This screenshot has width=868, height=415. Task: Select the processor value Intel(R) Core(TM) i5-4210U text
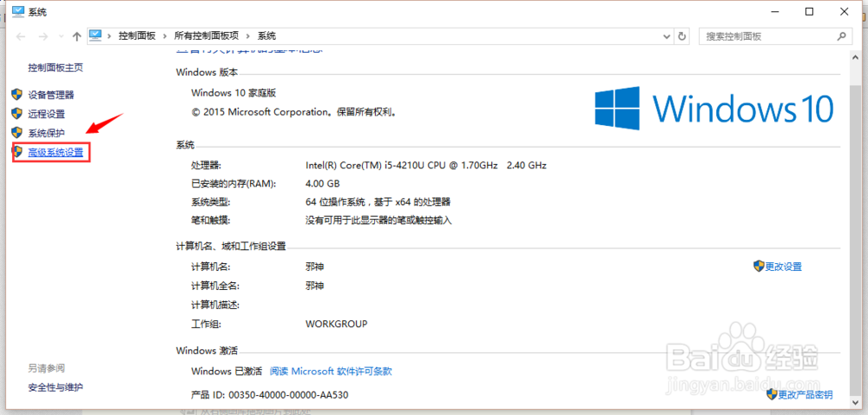coord(425,165)
